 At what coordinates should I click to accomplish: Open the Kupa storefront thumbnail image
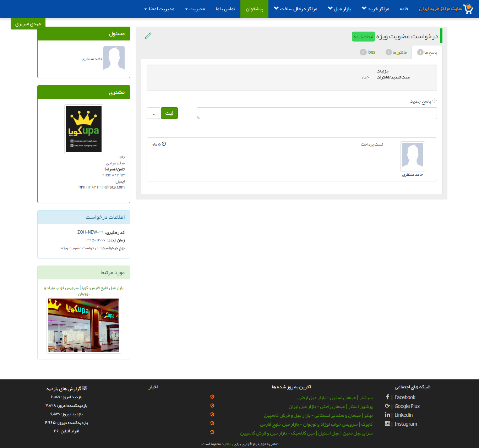click(84, 325)
